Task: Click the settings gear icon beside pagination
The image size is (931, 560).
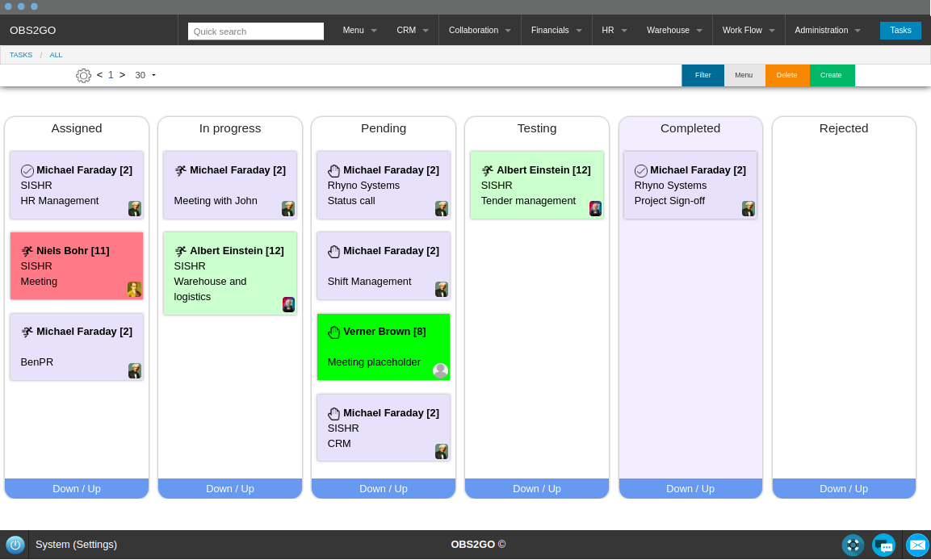Action: [84, 75]
